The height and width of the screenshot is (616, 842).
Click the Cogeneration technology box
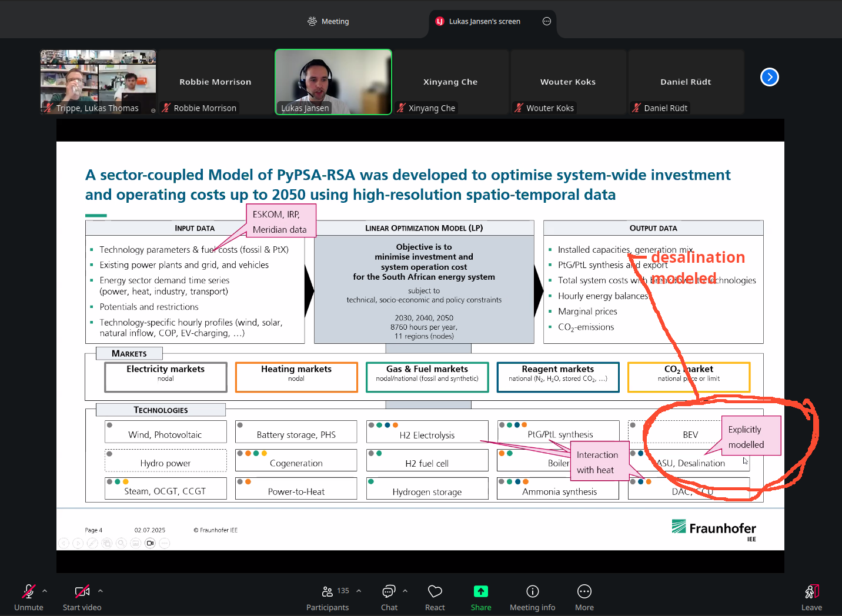tap(296, 460)
